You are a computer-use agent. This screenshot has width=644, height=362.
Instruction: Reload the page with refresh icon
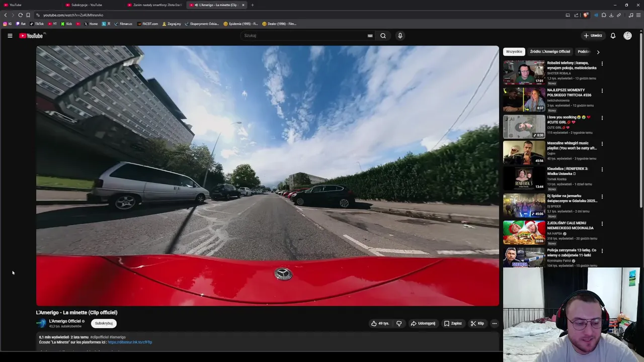coord(20,15)
